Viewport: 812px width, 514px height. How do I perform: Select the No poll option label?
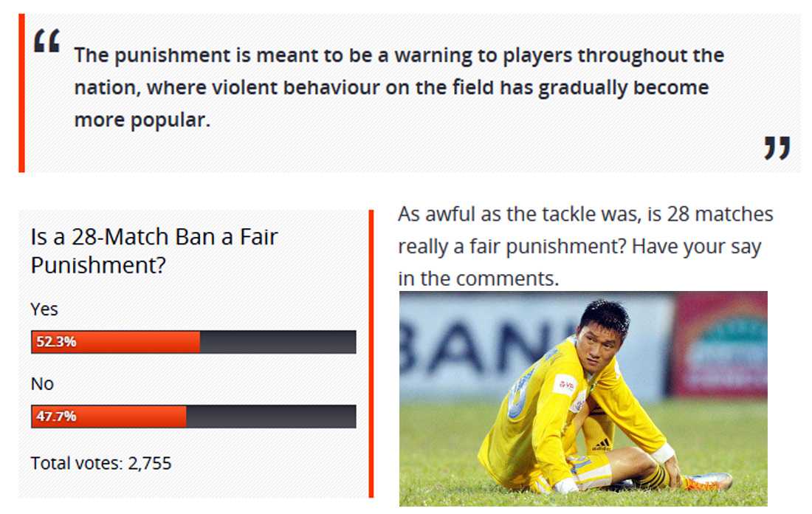pyautogui.click(x=42, y=383)
